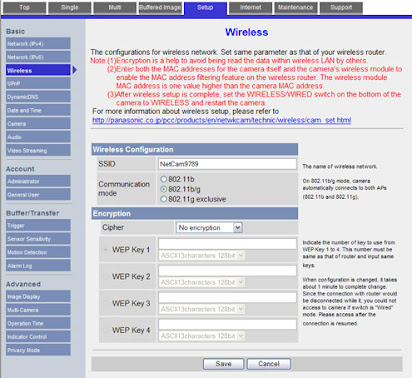Go to Privacy Mode settings
412x378 pixels.
tap(38, 350)
